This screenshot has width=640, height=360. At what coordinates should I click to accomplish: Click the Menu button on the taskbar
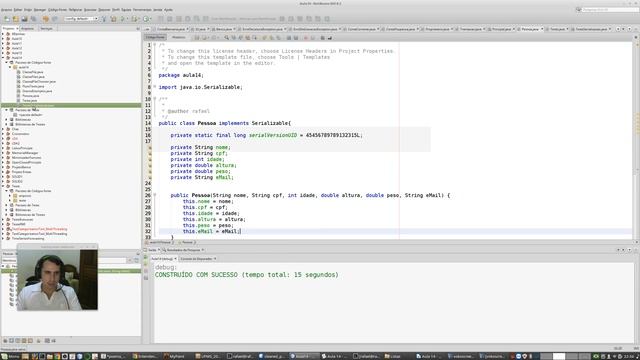[10, 356]
